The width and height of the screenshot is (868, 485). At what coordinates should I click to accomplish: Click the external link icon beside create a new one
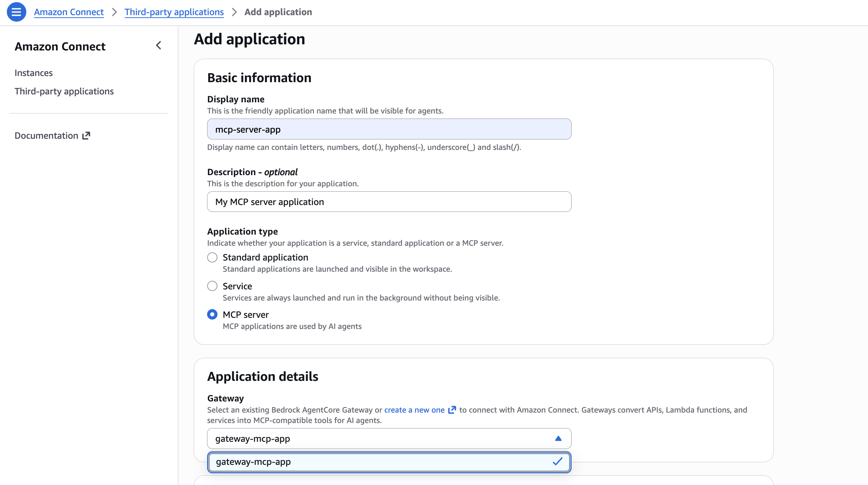click(x=452, y=410)
